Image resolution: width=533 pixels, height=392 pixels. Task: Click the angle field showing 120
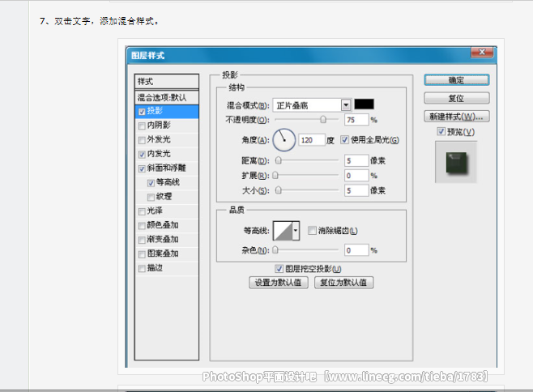coord(311,140)
